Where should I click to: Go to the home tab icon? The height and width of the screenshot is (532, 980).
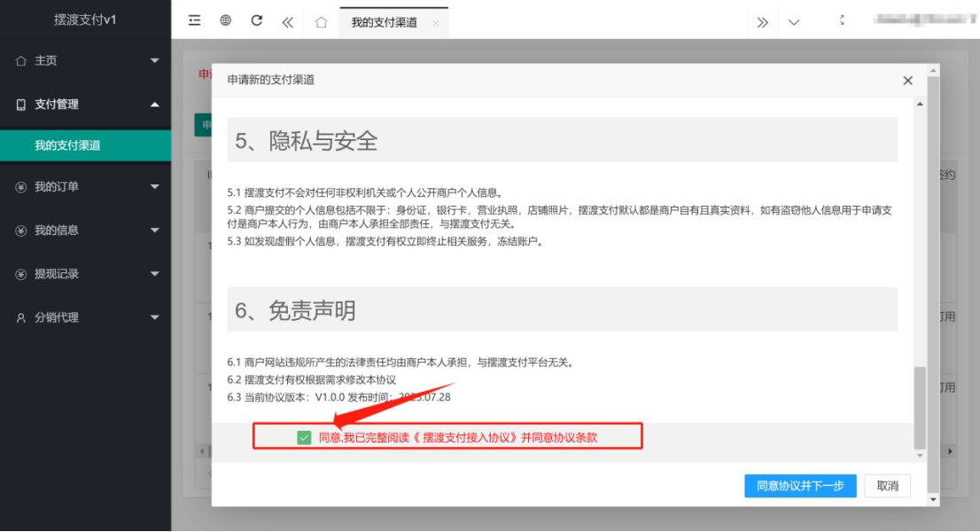tap(322, 22)
